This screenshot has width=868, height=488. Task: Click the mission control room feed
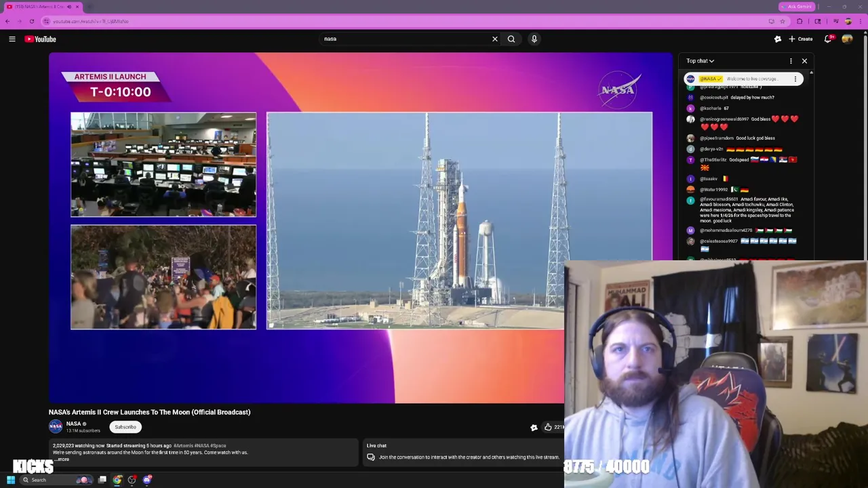(x=163, y=165)
